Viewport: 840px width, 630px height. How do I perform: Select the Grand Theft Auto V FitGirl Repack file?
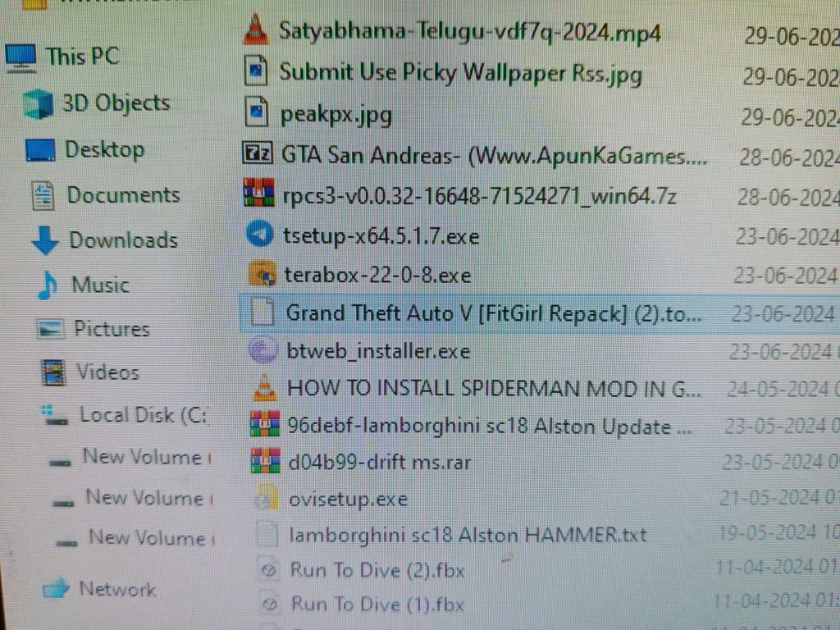[492, 313]
